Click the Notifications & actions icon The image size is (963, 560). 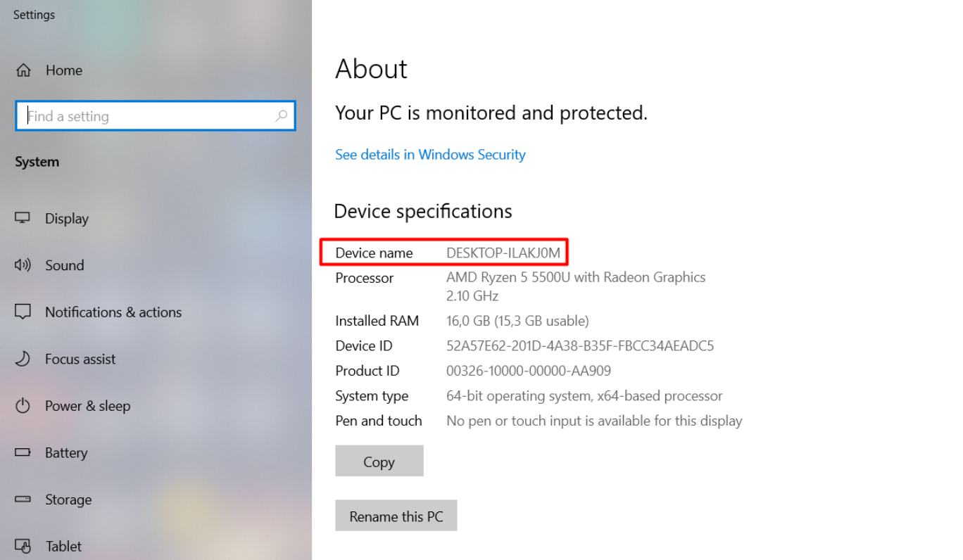click(23, 312)
